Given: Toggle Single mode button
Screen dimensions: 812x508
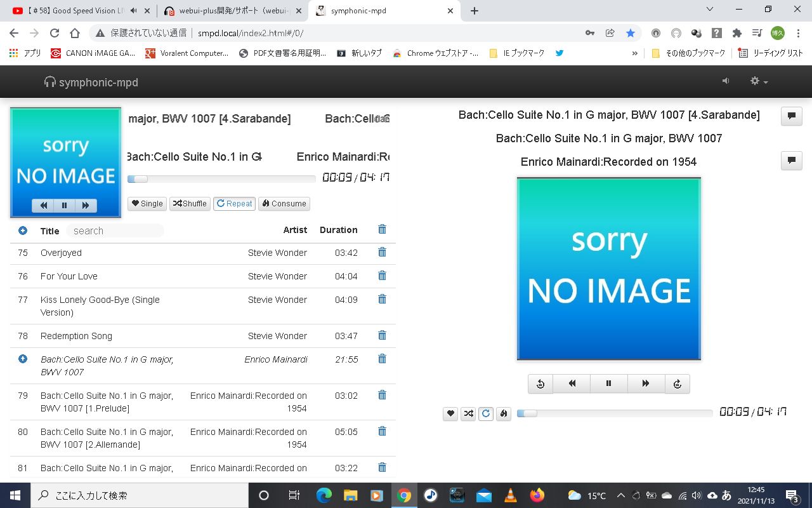Looking at the screenshot, I should point(147,204).
